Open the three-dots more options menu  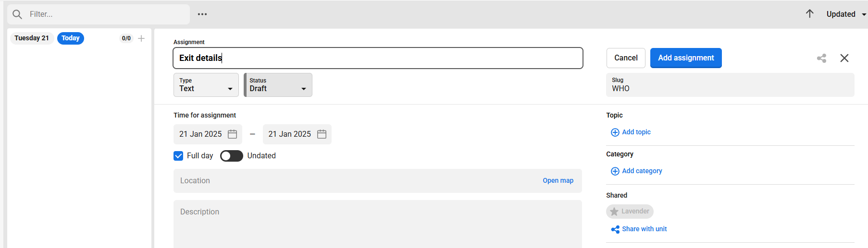click(x=202, y=14)
